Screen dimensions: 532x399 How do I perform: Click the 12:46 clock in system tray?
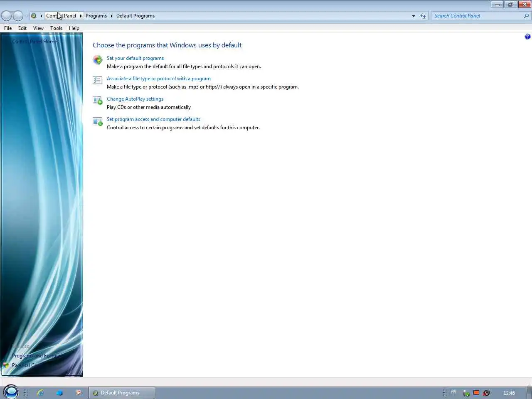pos(509,393)
